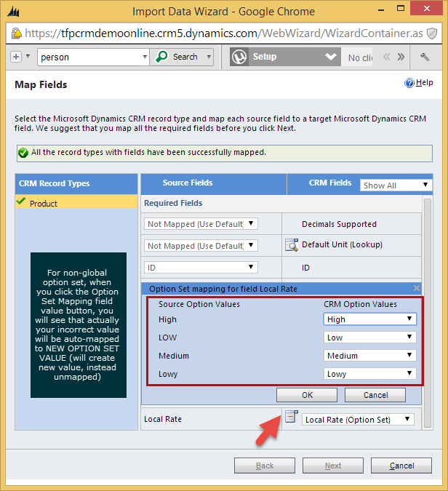Click the green magnifier Search icon
The width and height of the screenshot is (448, 491).
point(162,57)
